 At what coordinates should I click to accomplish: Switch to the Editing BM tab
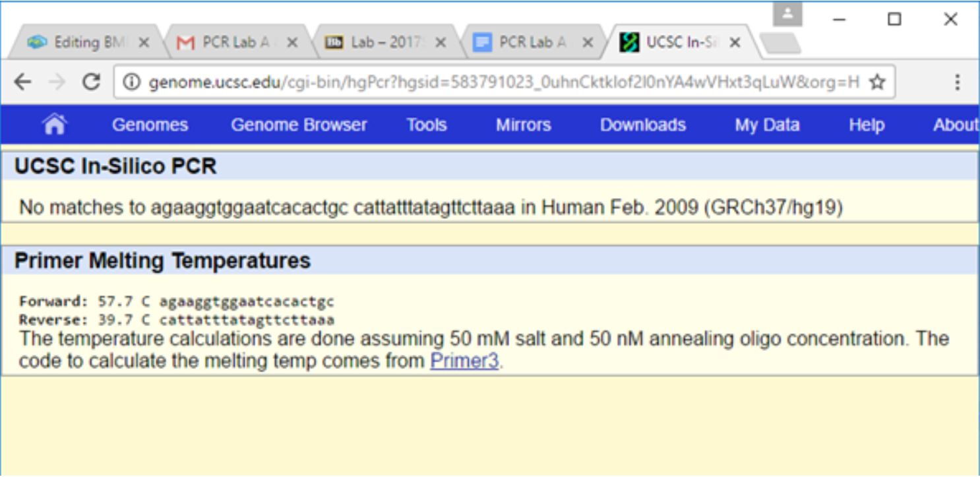click(79, 43)
